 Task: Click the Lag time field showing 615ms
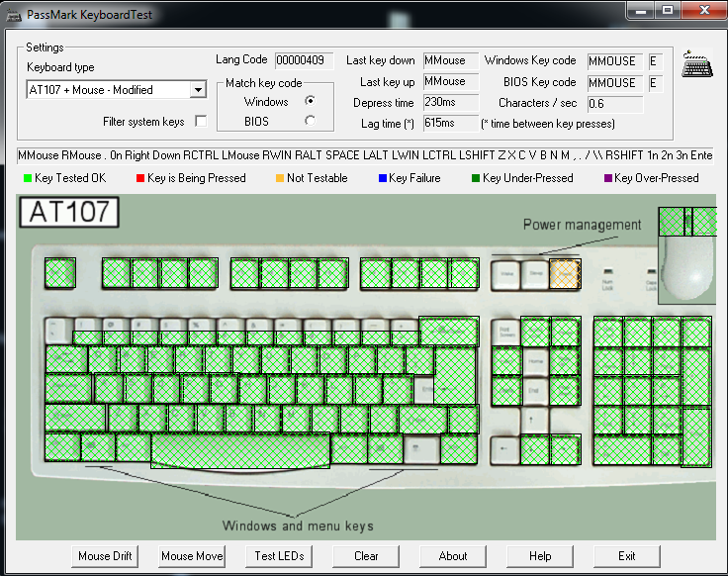click(x=451, y=123)
